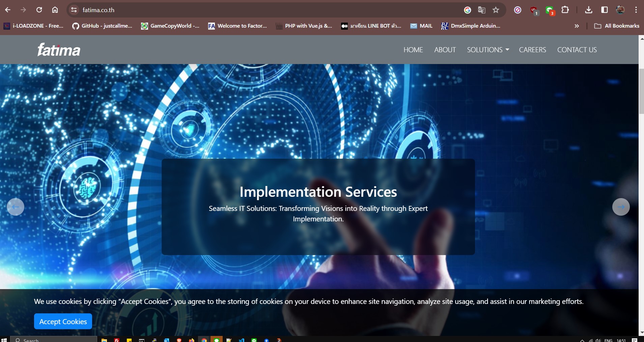Image resolution: width=644 pixels, height=342 pixels.
Task: Open Notepad++ from the taskbar
Action: click(x=229, y=340)
